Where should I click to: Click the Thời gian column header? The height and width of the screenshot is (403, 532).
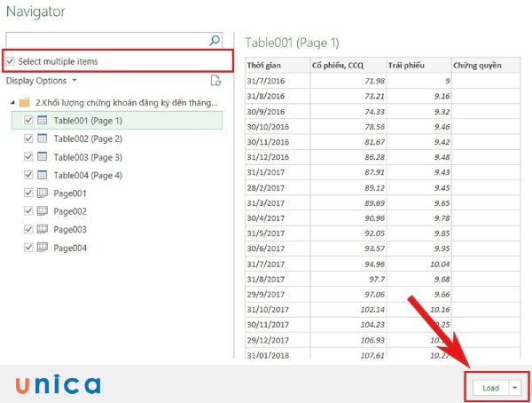(x=265, y=66)
